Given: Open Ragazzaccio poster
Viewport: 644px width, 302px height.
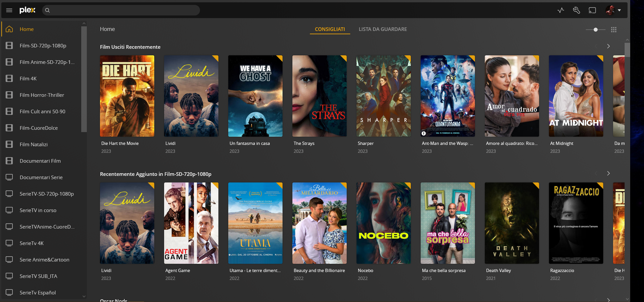Looking at the screenshot, I should (576, 223).
